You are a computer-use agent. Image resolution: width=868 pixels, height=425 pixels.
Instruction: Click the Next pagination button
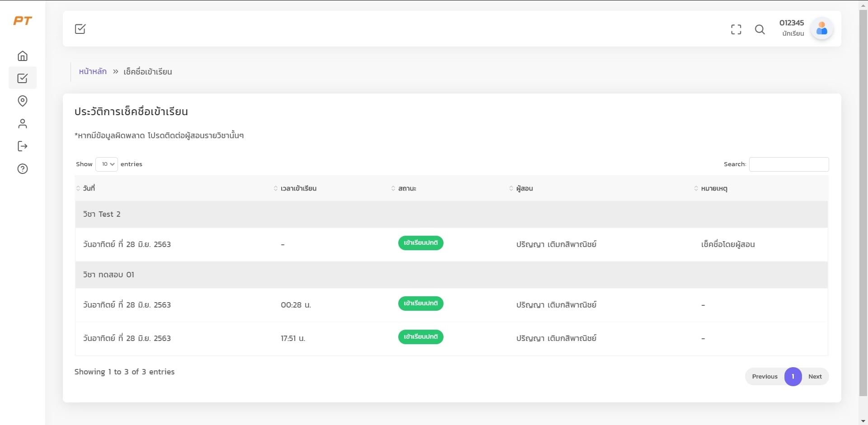[x=815, y=377]
